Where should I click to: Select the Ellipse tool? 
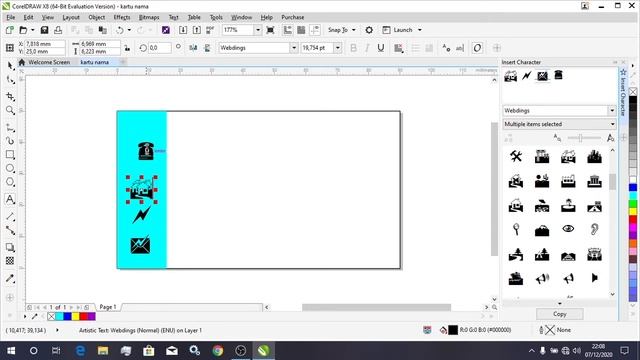click(x=10, y=168)
